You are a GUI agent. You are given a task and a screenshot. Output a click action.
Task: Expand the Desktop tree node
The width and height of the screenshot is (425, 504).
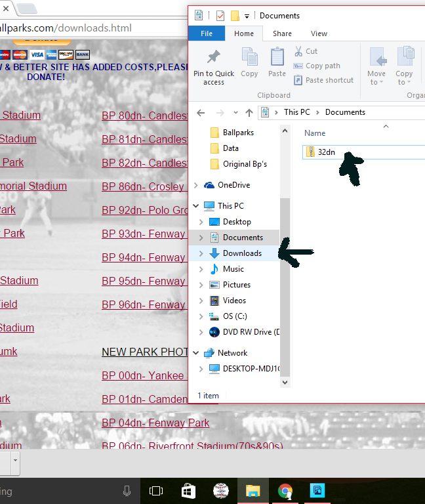click(201, 222)
